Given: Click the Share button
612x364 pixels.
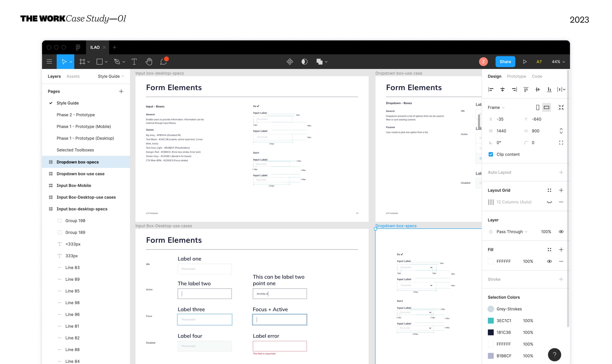Looking at the screenshot, I should point(505,61).
